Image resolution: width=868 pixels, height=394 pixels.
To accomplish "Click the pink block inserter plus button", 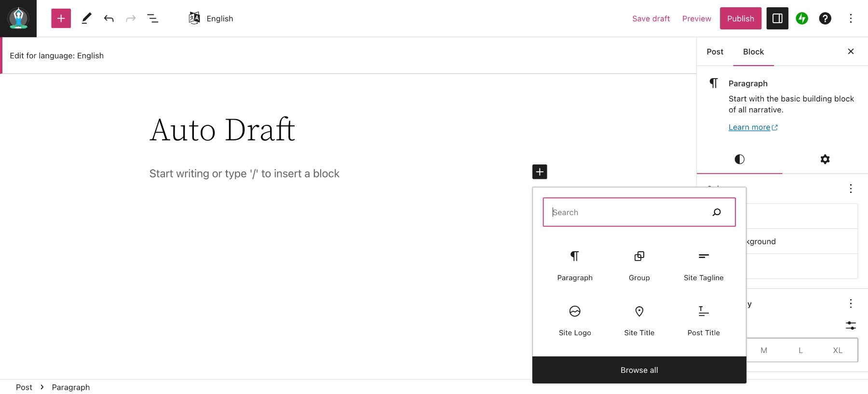I will click(x=61, y=18).
